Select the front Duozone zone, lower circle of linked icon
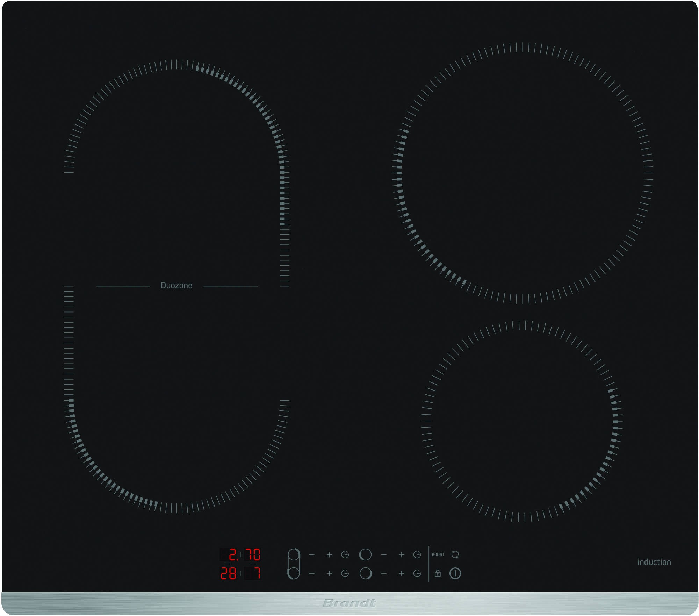The height and width of the screenshot is (616, 699). click(x=294, y=573)
